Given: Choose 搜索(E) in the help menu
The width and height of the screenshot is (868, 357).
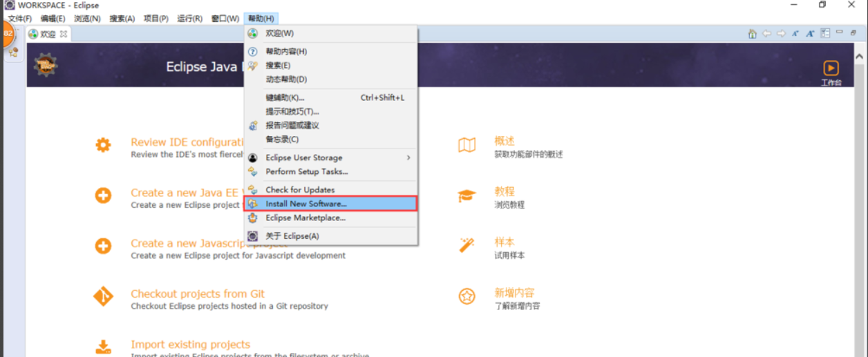Looking at the screenshot, I should coord(330,66).
